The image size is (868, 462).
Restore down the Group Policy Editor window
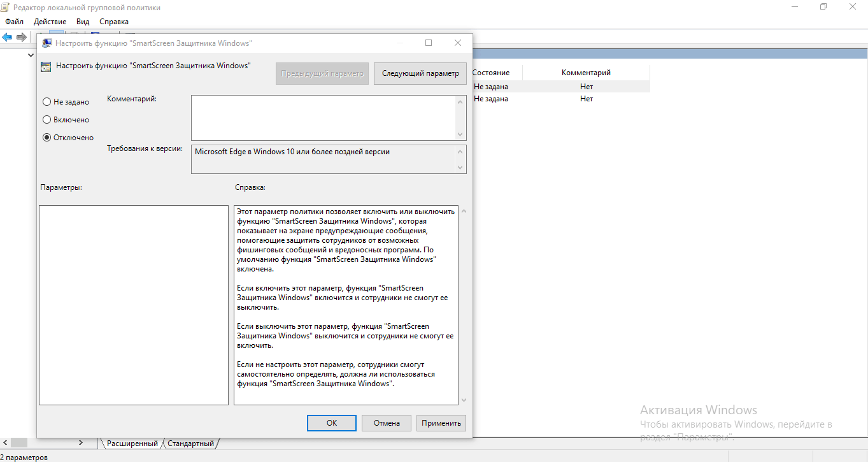(823, 7)
